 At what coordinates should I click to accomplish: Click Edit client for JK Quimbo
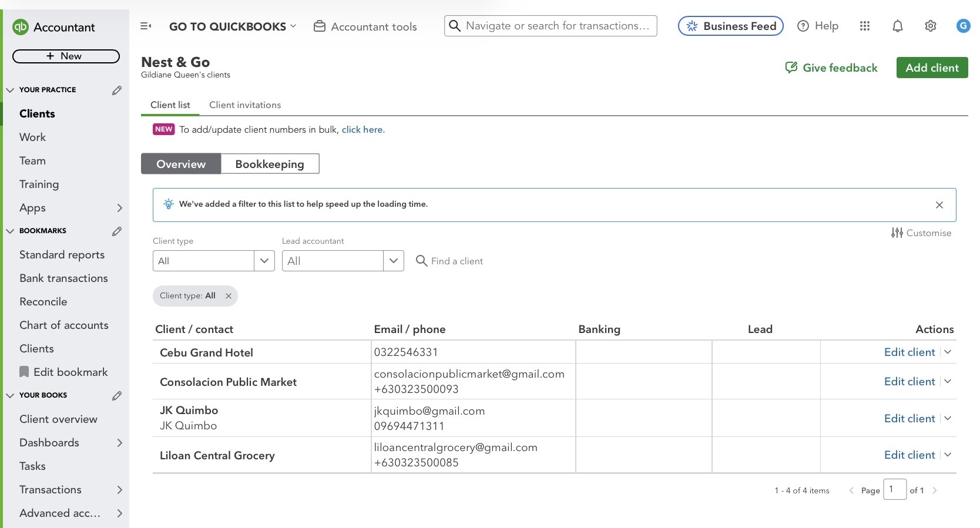point(909,418)
